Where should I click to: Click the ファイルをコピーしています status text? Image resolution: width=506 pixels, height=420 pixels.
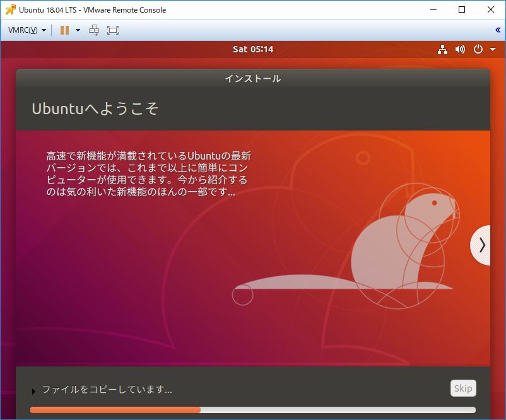(107, 389)
